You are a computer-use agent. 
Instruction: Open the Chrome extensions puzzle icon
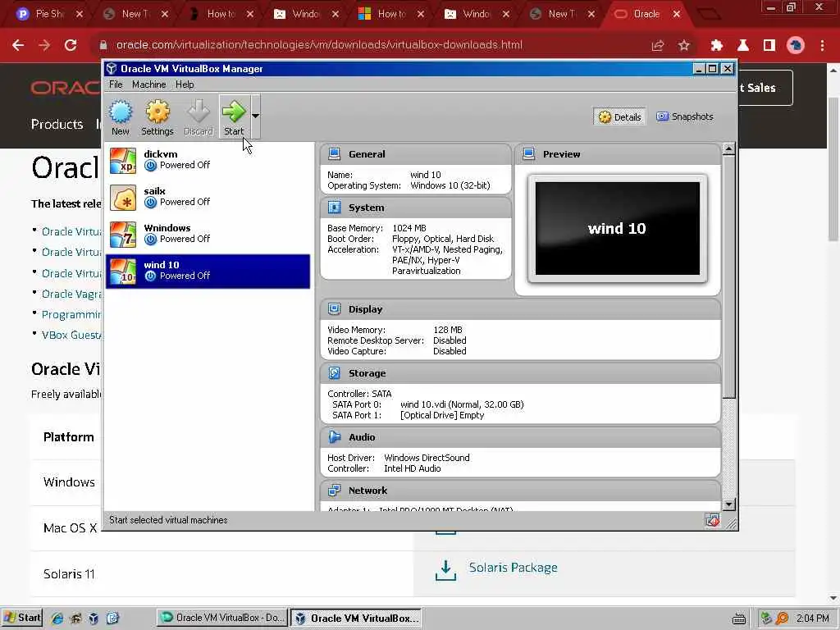coord(717,46)
